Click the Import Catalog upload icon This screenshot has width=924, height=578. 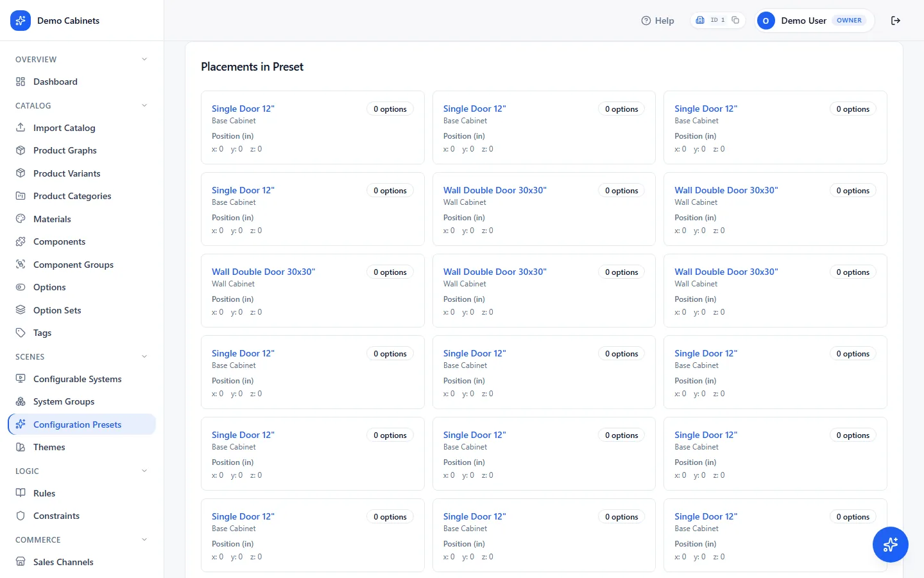[21, 127]
